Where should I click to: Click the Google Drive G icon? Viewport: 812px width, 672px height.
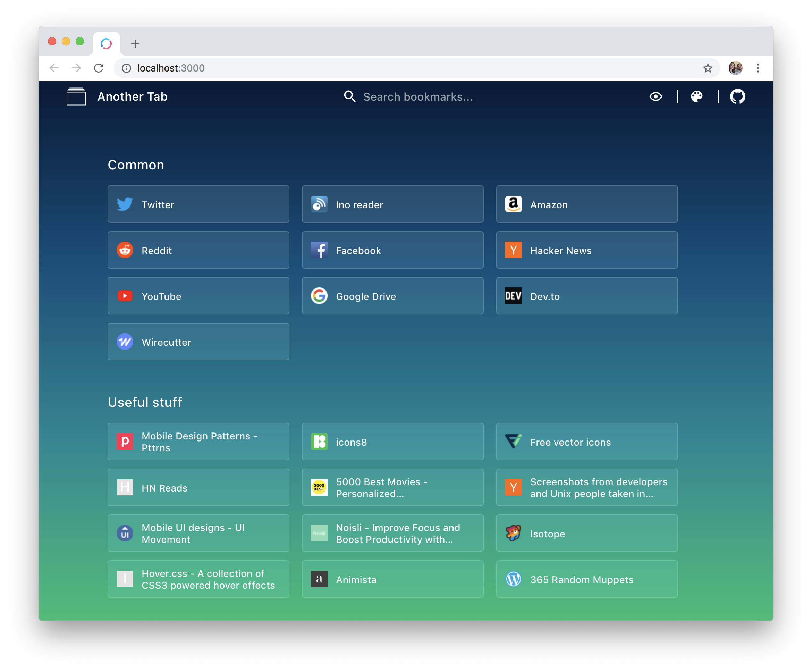(319, 296)
